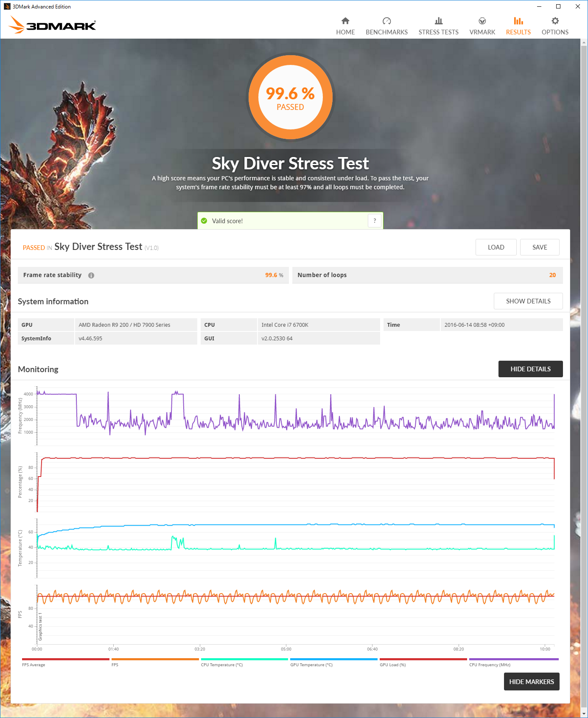588x718 pixels.
Task: Click the Graphics test 1 timeline marker
Action: 41,626
